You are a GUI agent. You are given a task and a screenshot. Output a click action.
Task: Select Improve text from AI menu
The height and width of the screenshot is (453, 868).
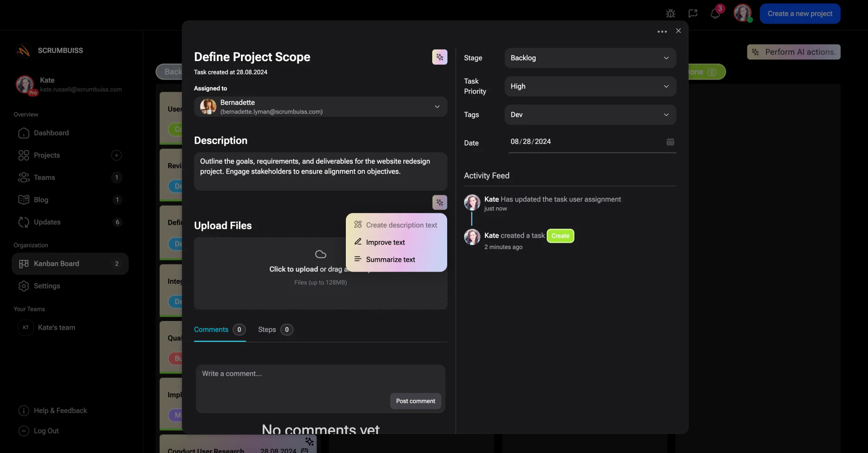385,242
